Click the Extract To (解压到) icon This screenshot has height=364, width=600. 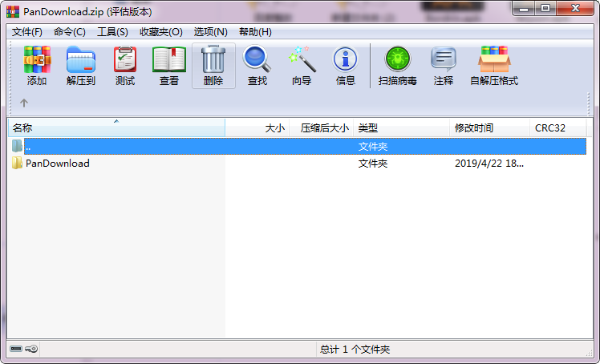[x=80, y=59]
